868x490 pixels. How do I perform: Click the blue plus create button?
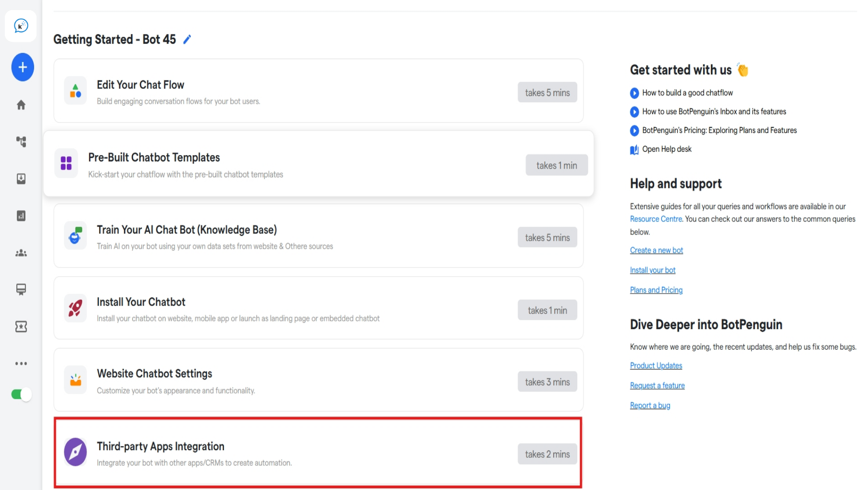tap(23, 67)
